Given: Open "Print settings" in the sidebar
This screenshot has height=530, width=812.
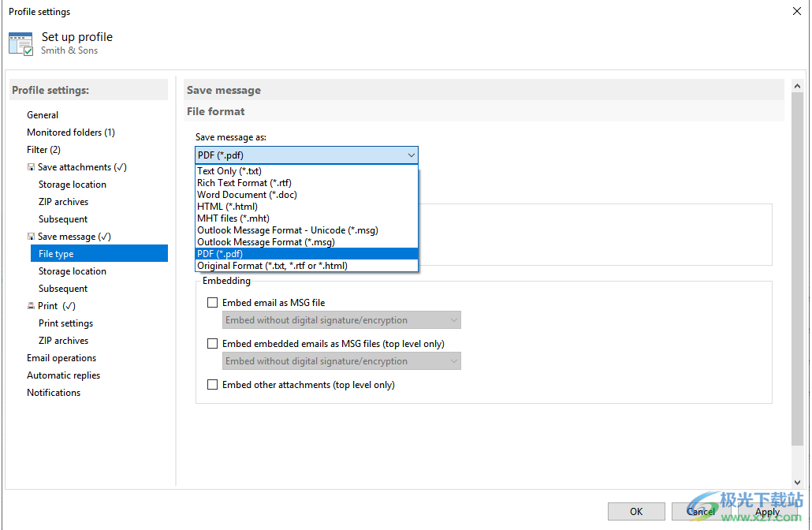Looking at the screenshot, I should (x=65, y=323).
